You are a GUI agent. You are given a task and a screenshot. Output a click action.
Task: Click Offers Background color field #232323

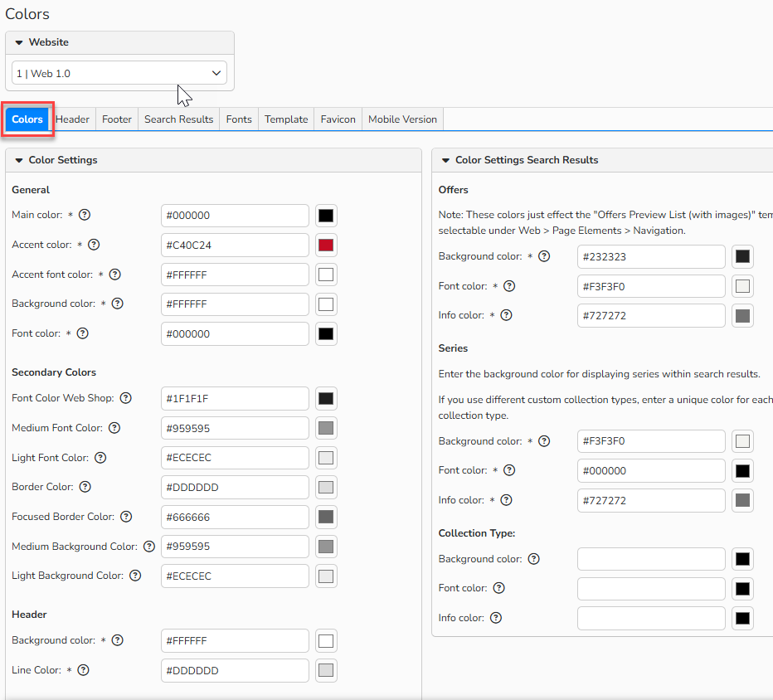tap(651, 256)
